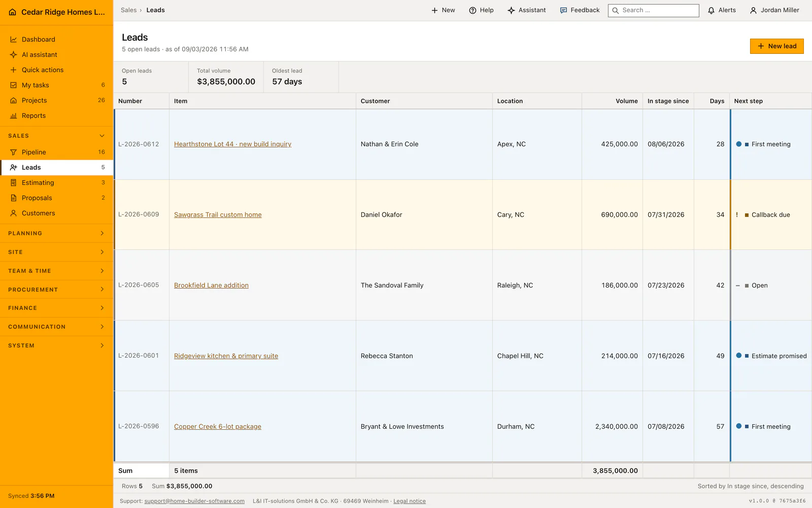Click the Estimating calculator icon

[14, 182]
